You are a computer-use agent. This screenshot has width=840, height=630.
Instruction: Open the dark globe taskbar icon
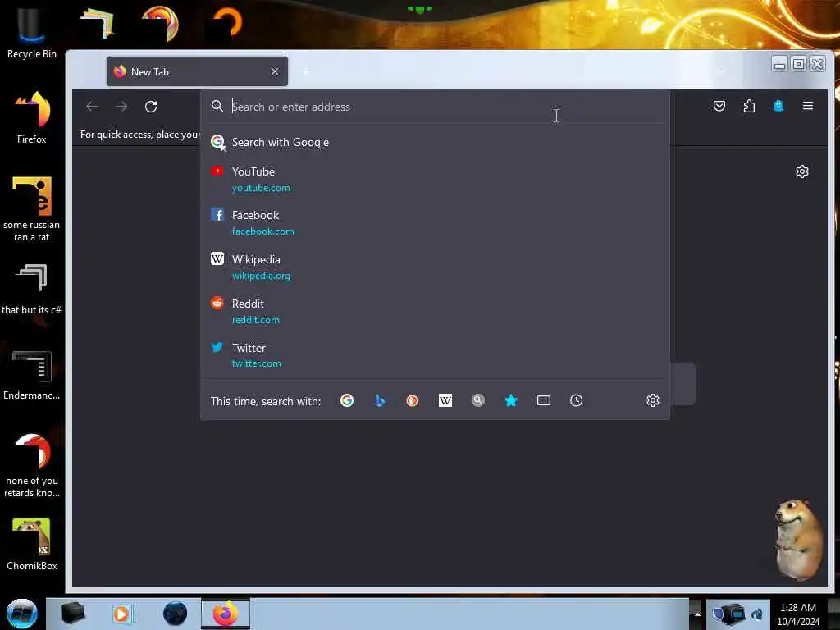tap(176, 614)
